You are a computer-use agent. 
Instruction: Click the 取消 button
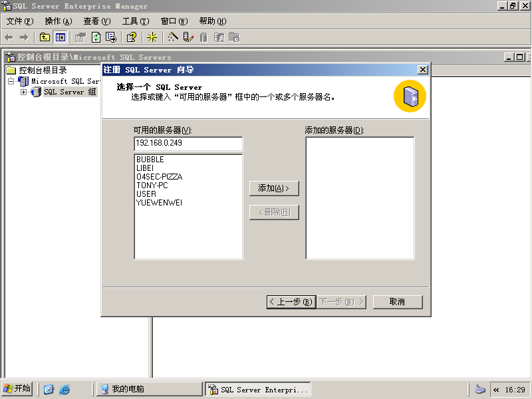[398, 302]
